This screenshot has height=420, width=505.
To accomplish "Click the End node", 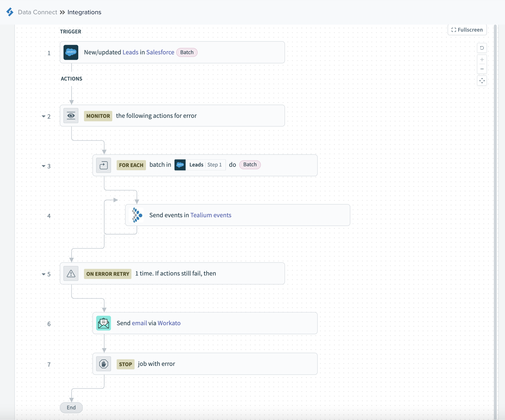I will 71,408.
